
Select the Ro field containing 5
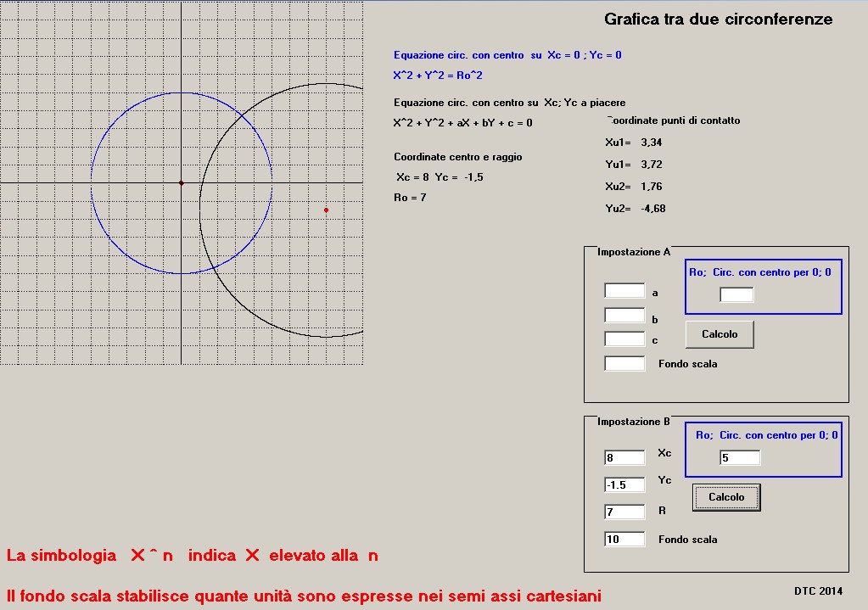coord(740,458)
